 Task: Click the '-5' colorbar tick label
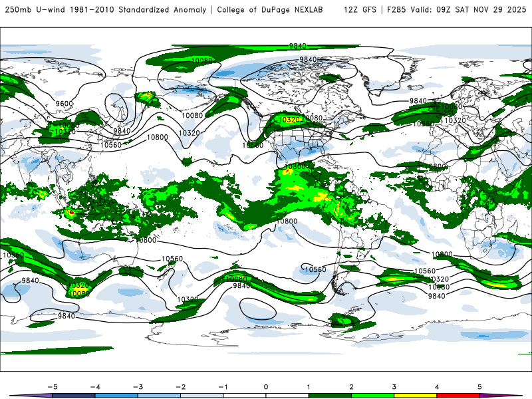[x=53, y=387]
